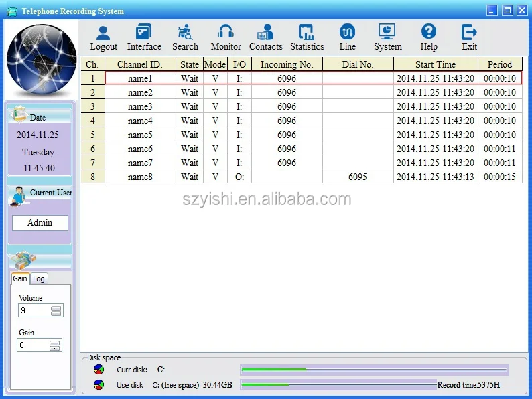Open the Search records icon

185,32
